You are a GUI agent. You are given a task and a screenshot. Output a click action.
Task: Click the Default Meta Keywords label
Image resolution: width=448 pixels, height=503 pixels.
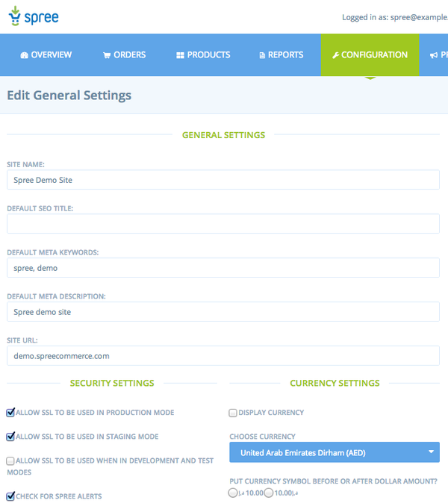pos(52,252)
